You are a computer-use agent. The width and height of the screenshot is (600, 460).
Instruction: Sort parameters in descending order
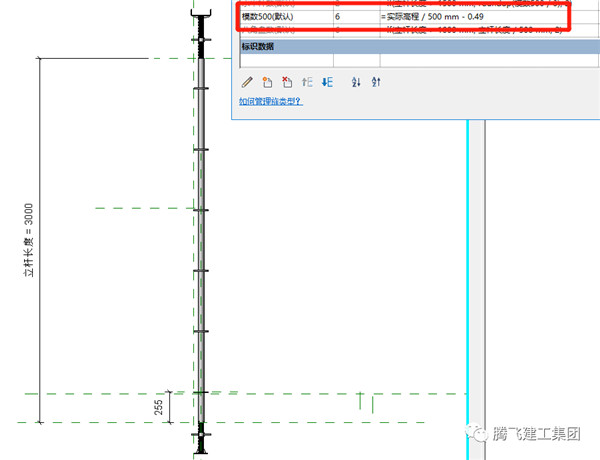375,82
